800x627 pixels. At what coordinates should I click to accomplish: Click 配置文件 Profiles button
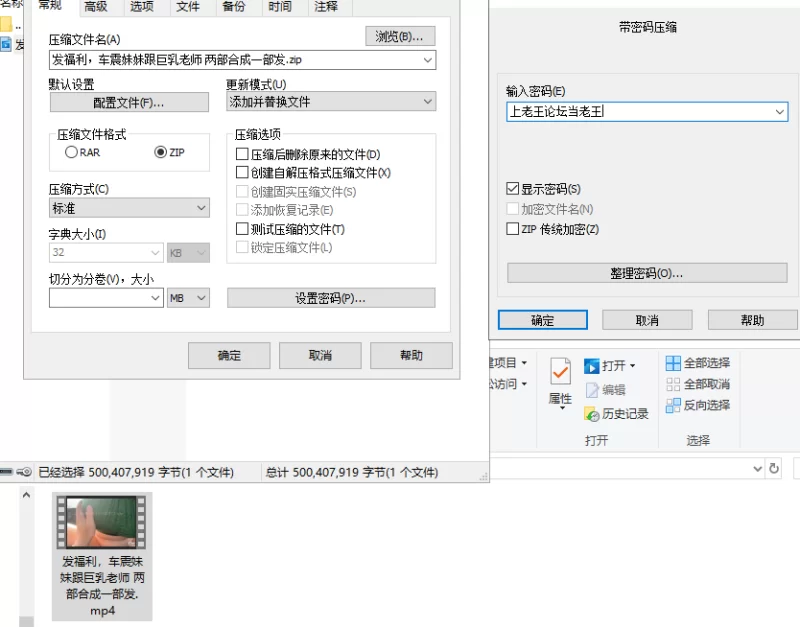(129, 103)
